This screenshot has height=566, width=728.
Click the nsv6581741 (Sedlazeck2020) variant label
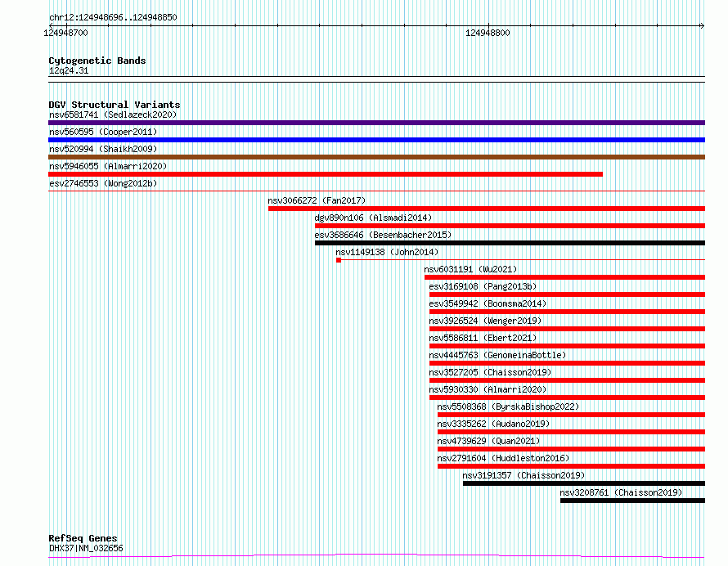pyautogui.click(x=113, y=115)
